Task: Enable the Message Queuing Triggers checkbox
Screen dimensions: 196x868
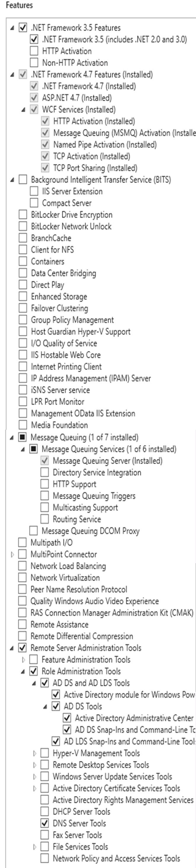Action: coord(44,496)
